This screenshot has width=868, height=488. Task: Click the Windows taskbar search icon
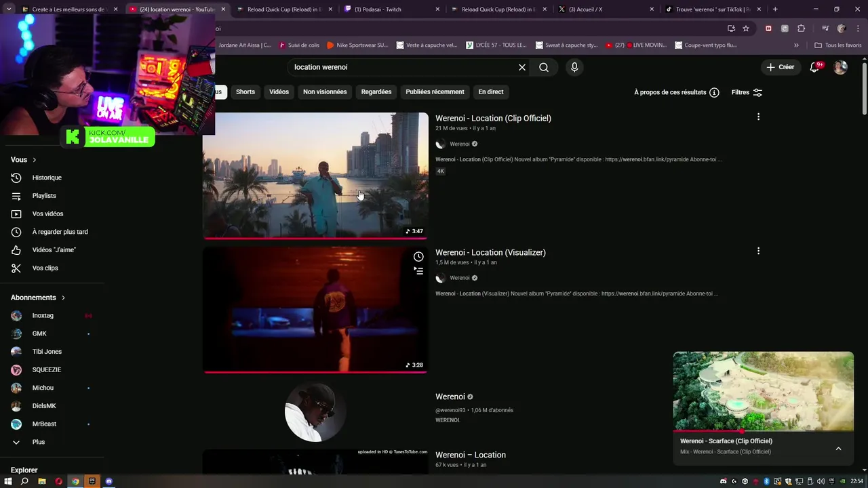coord(24,481)
